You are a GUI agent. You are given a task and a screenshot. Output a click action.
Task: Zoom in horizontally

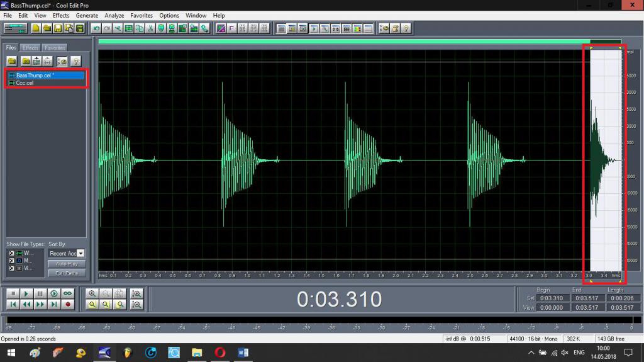(92, 293)
